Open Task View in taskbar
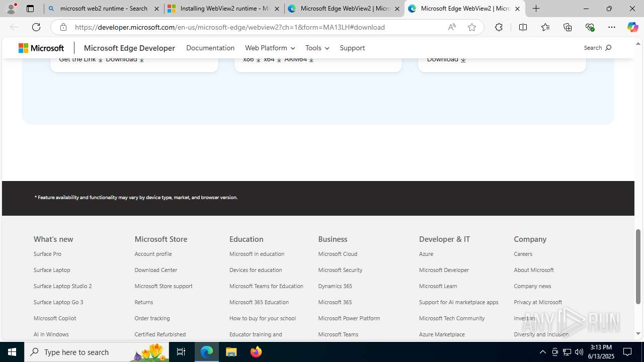This screenshot has width=644, height=362. coord(181,352)
